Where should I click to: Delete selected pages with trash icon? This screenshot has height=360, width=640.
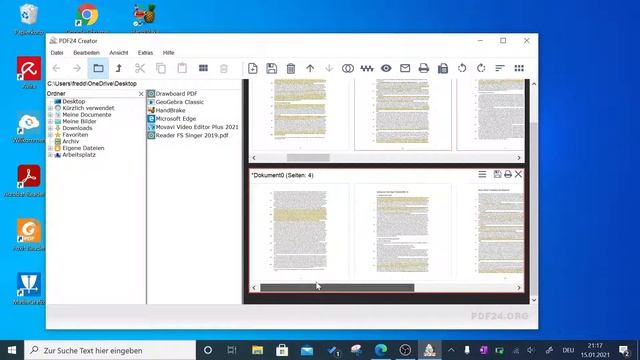tap(291, 68)
